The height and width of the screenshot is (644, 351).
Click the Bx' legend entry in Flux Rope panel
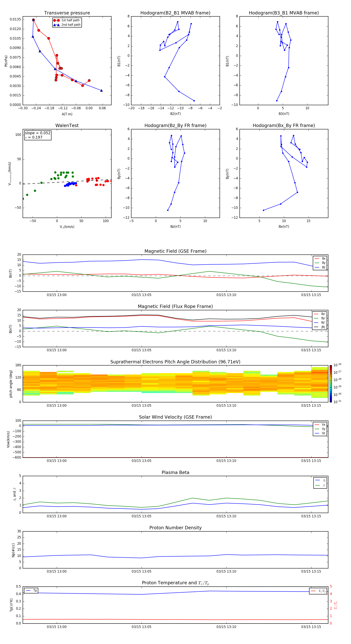[x=320, y=314]
